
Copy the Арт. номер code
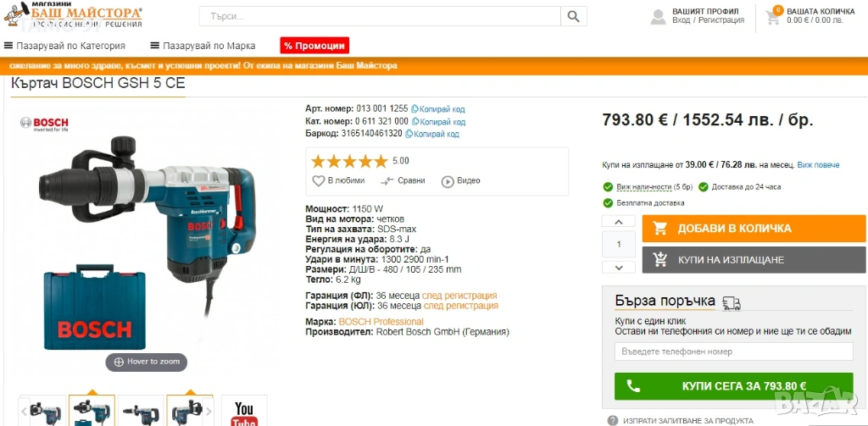pos(437,109)
